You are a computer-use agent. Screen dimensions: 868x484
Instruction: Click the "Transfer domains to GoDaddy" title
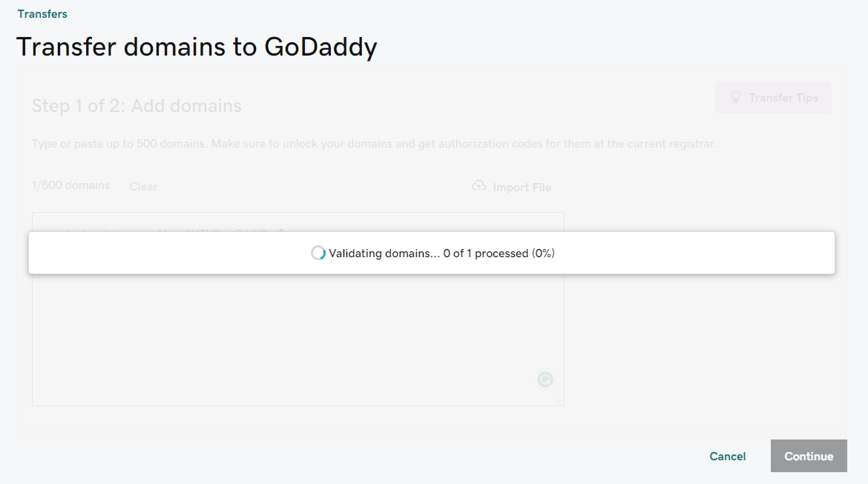coord(197,47)
